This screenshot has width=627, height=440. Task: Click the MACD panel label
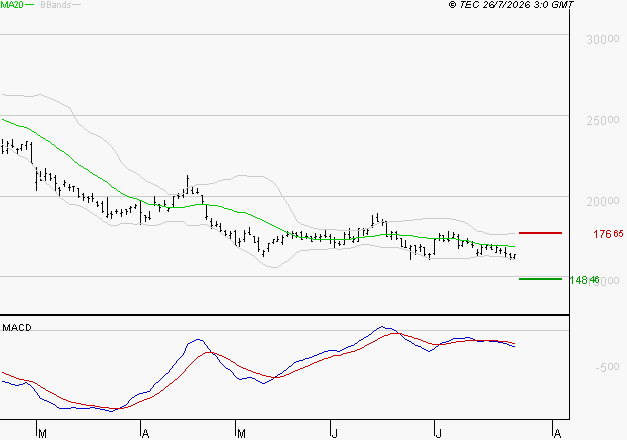pos(17,328)
